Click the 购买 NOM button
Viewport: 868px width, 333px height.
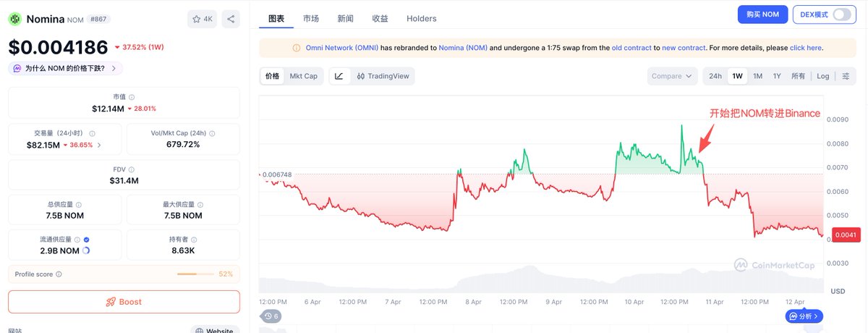click(x=762, y=14)
